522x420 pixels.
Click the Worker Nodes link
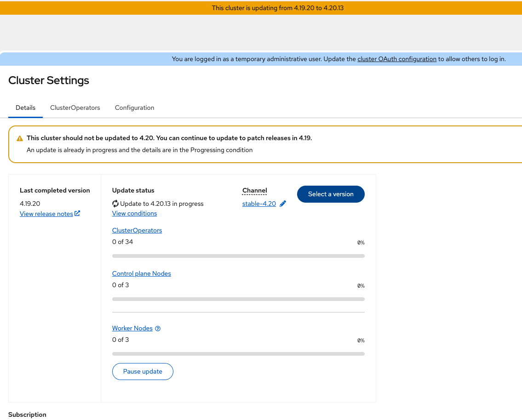pos(132,328)
